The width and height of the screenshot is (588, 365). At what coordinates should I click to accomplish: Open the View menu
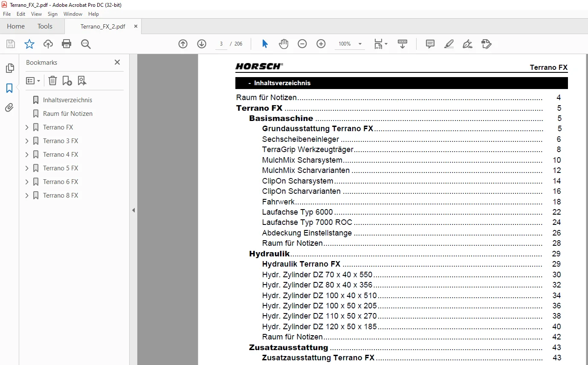(x=37, y=14)
